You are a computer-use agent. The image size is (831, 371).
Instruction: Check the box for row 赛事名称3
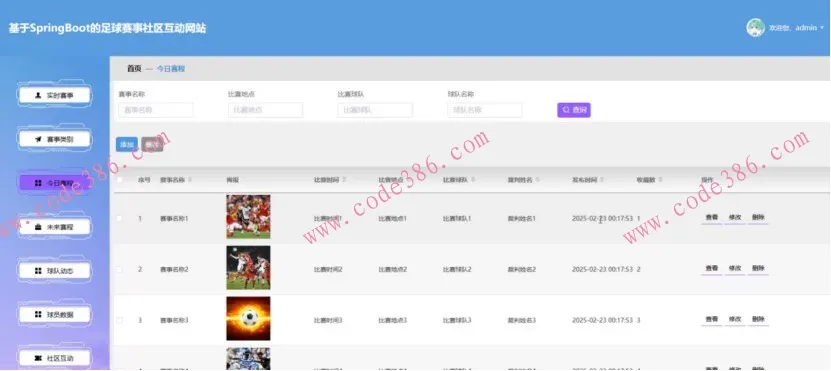point(120,320)
